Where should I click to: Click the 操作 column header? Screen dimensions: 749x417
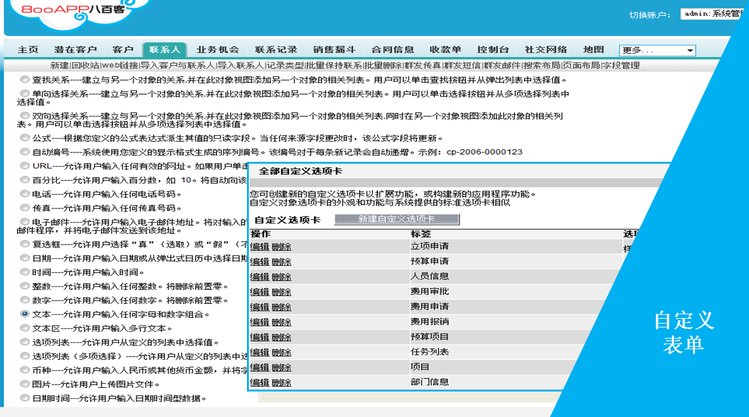(260, 234)
